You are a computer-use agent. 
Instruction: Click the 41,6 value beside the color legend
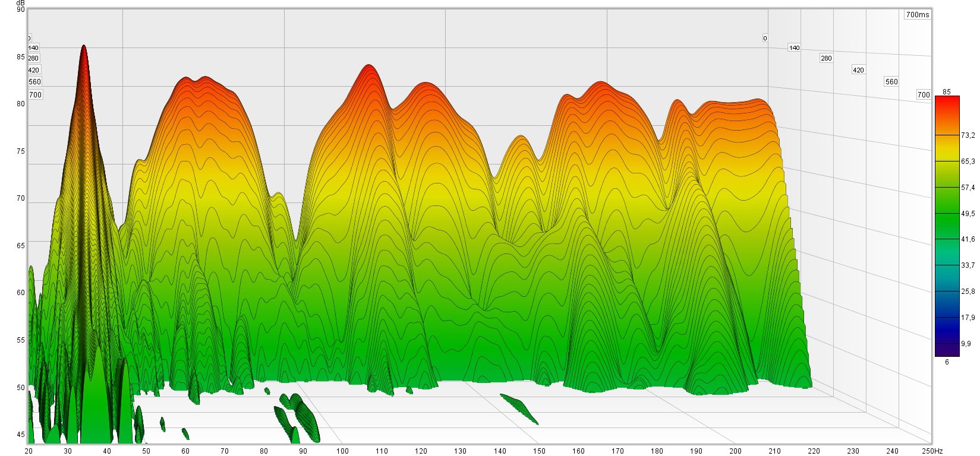coord(968,239)
